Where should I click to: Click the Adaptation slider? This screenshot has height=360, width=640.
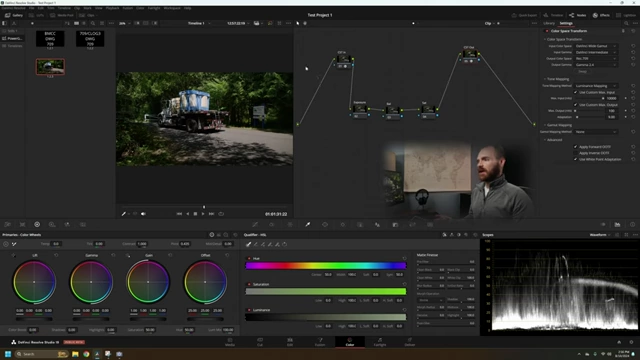tap(589, 117)
